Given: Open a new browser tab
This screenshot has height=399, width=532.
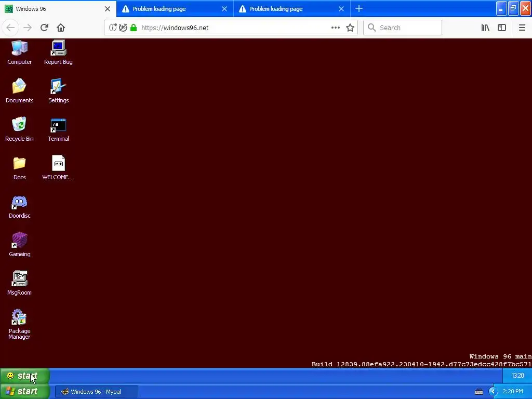Looking at the screenshot, I should 359,8.
